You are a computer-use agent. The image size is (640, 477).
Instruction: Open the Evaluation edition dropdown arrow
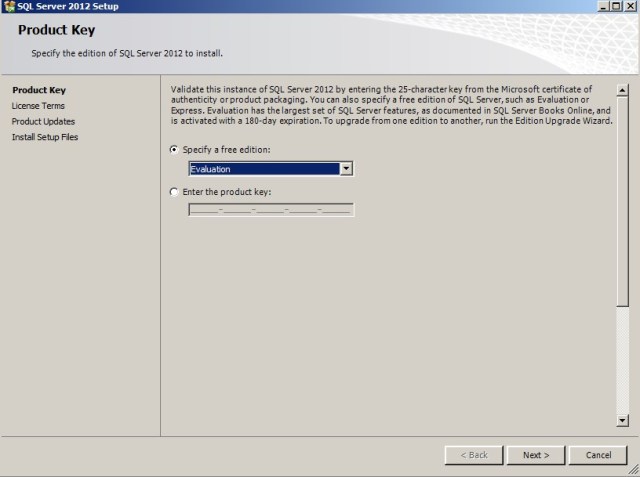pos(346,169)
